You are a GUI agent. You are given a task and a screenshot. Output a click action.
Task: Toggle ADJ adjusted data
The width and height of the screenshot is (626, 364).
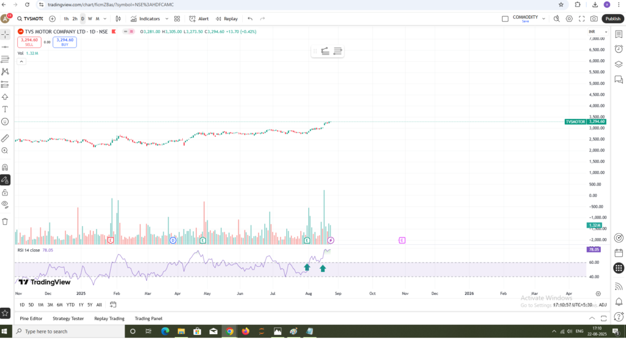point(602,305)
